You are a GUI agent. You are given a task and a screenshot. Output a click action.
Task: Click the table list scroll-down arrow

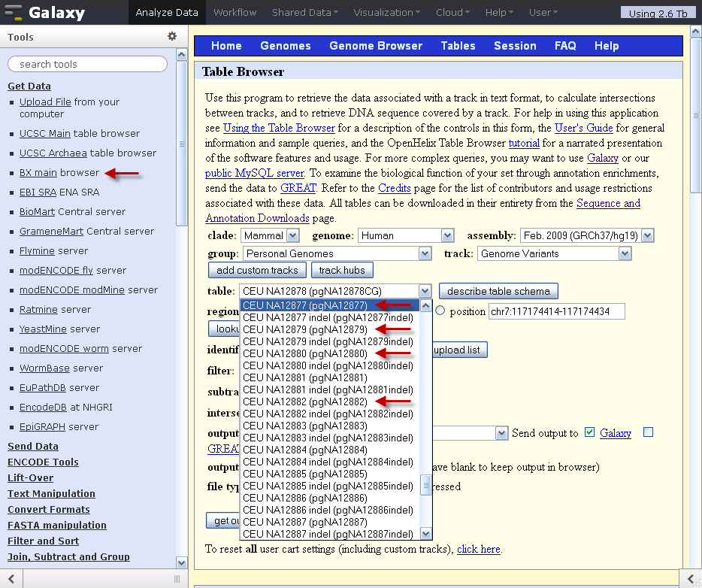coord(425,534)
